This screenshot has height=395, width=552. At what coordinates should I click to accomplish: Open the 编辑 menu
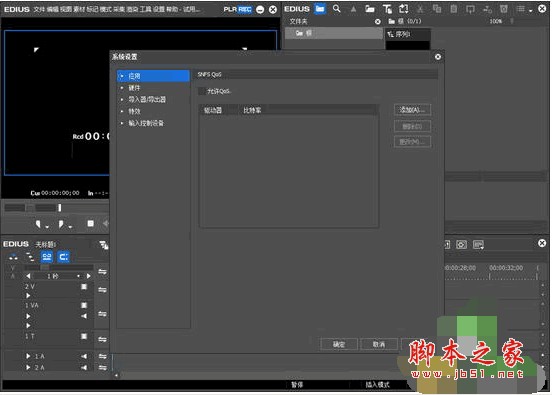(52, 9)
